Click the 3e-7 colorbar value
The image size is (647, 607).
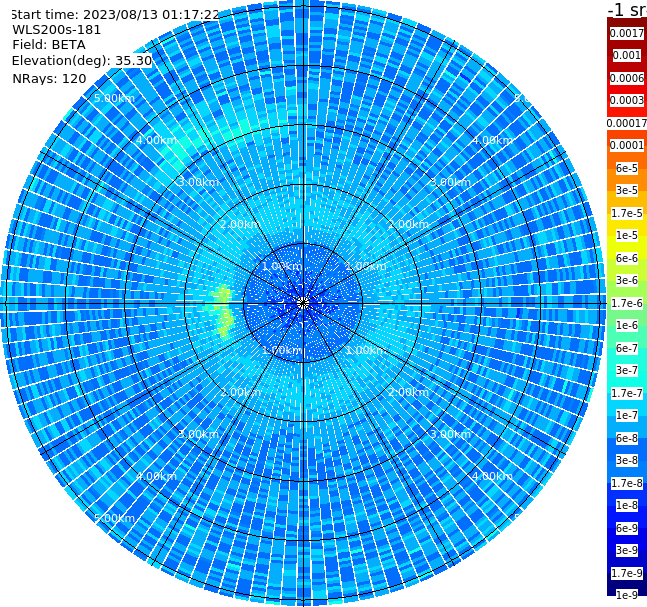coord(627,370)
